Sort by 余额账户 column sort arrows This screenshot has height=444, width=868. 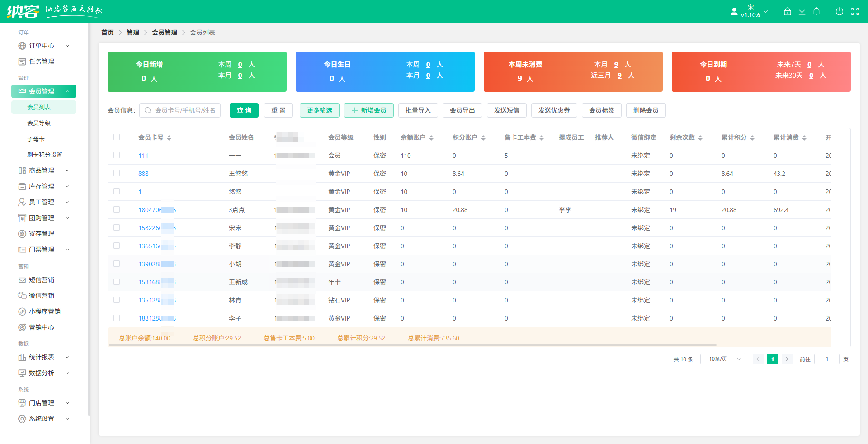click(431, 138)
